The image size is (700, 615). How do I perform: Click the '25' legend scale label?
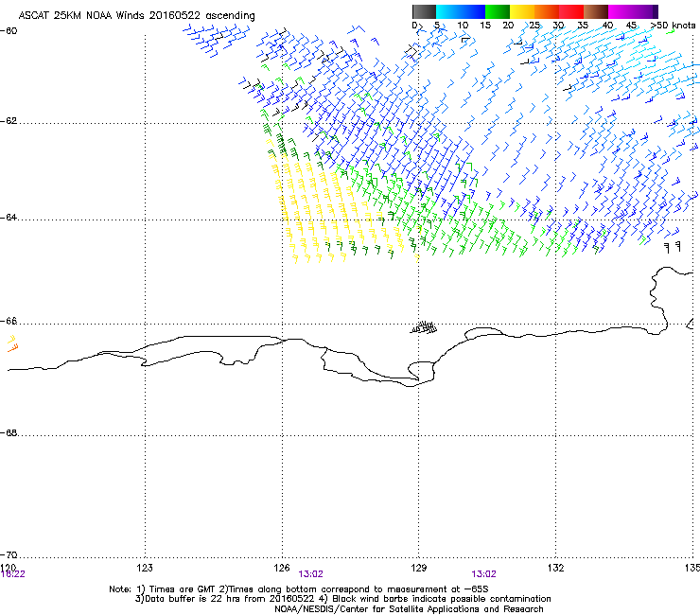[534, 26]
